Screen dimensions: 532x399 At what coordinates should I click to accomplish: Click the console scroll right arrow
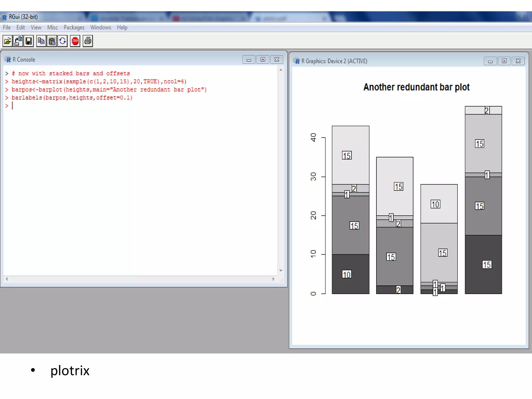pos(273,279)
